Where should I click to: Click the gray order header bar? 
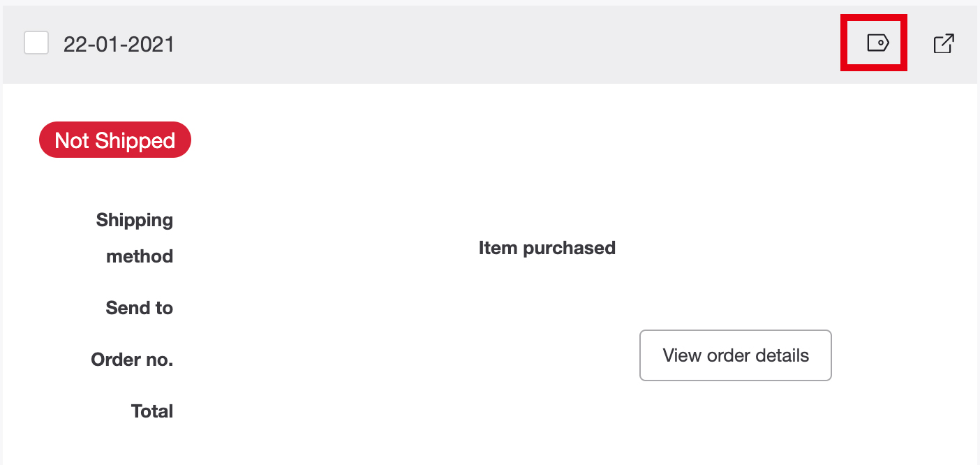[489, 44]
